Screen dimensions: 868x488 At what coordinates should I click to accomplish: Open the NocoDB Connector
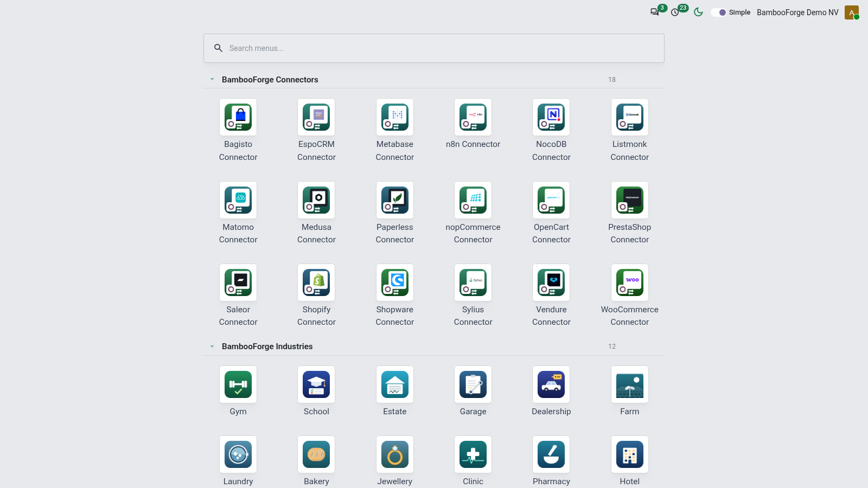coord(551,117)
